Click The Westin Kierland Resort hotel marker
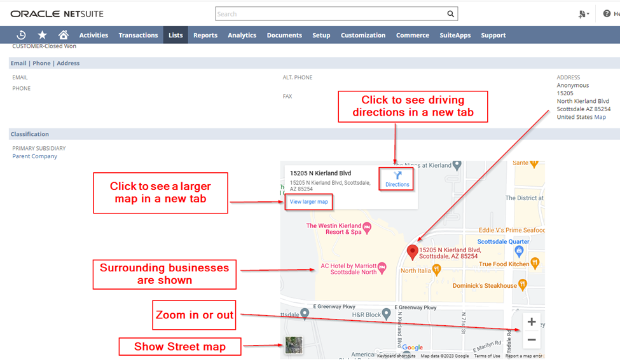This screenshot has height=364, width=620. coord(367,227)
